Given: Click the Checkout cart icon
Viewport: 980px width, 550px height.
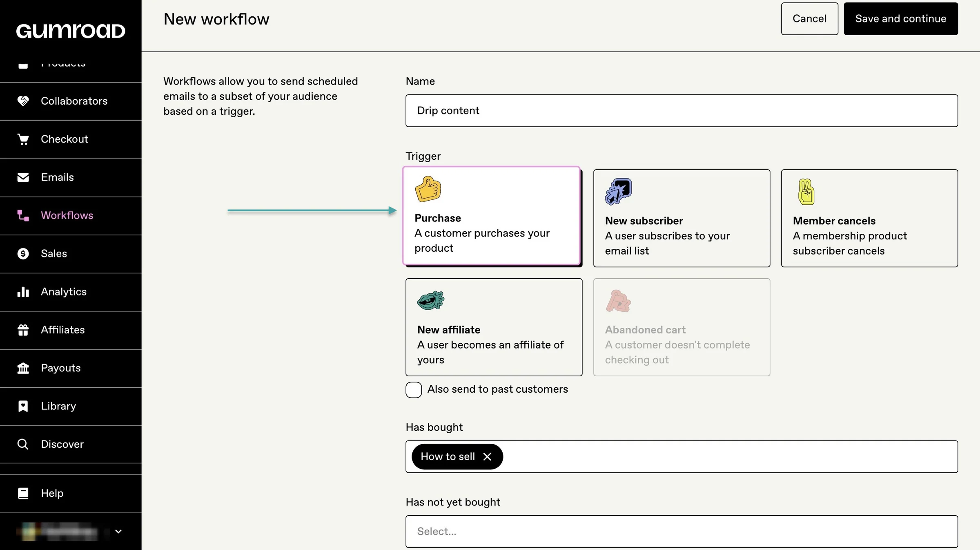Looking at the screenshot, I should (x=23, y=139).
